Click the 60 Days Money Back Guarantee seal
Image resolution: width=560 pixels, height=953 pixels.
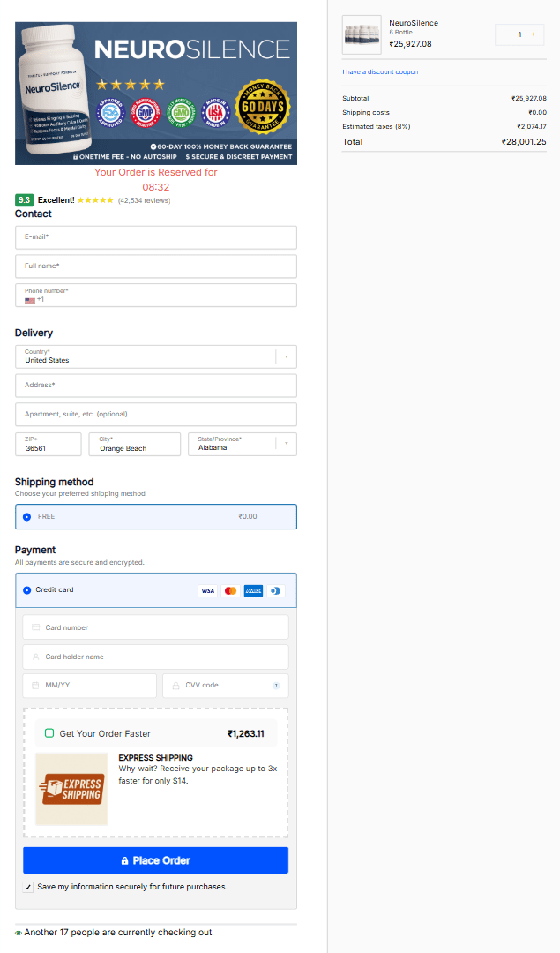(260, 106)
